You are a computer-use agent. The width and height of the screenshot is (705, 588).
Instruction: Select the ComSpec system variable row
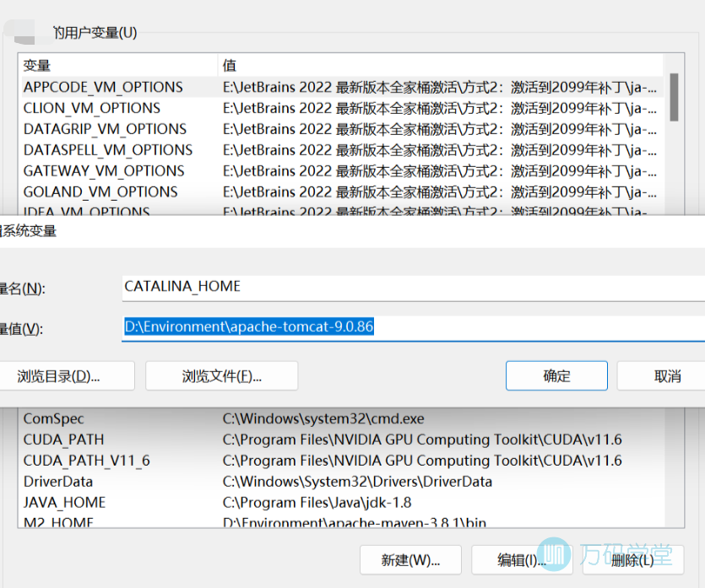[54, 418]
